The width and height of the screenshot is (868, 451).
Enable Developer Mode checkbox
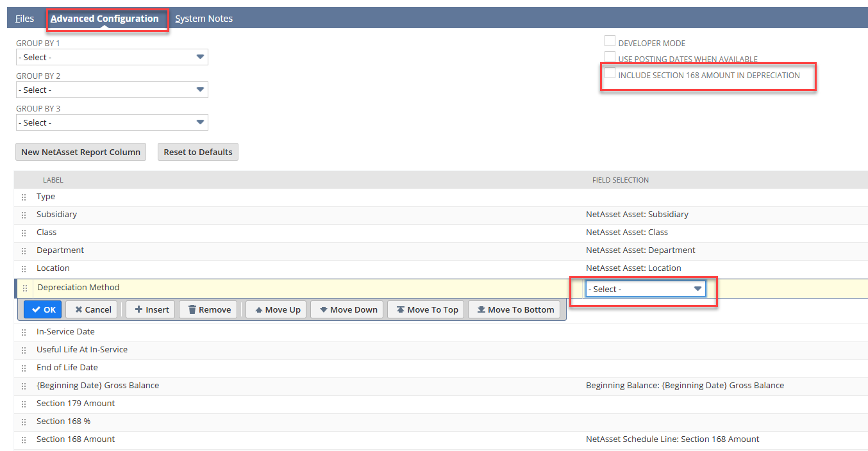point(610,42)
